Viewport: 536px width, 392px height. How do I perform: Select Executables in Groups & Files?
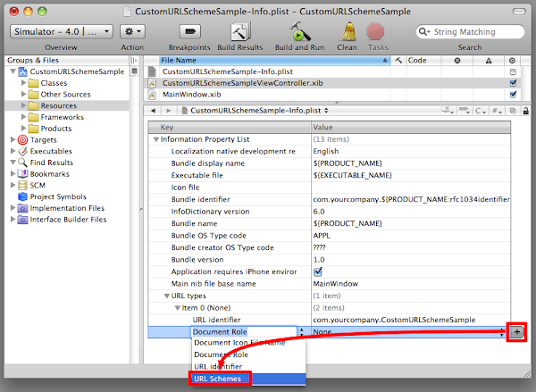pos(51,151)
